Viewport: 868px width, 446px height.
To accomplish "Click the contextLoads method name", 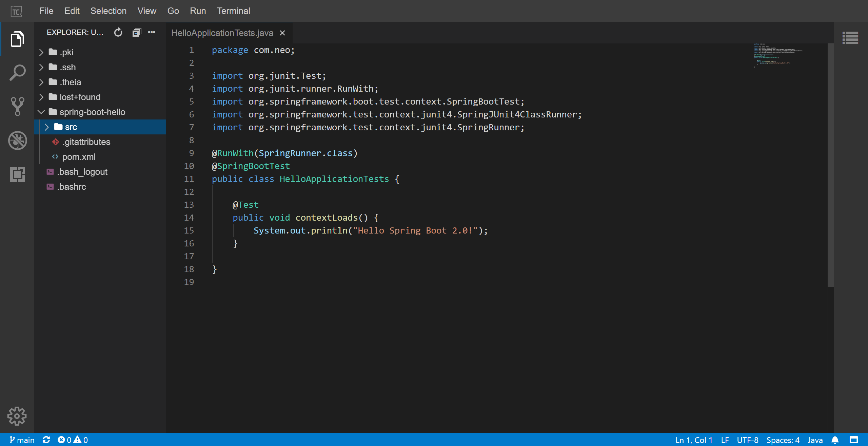I will 327,218.
